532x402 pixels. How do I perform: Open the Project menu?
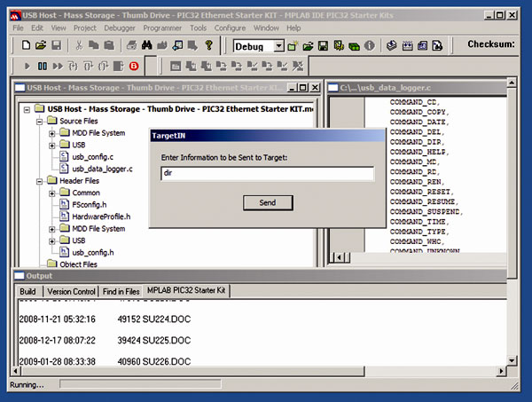click(x=85, y=28)
